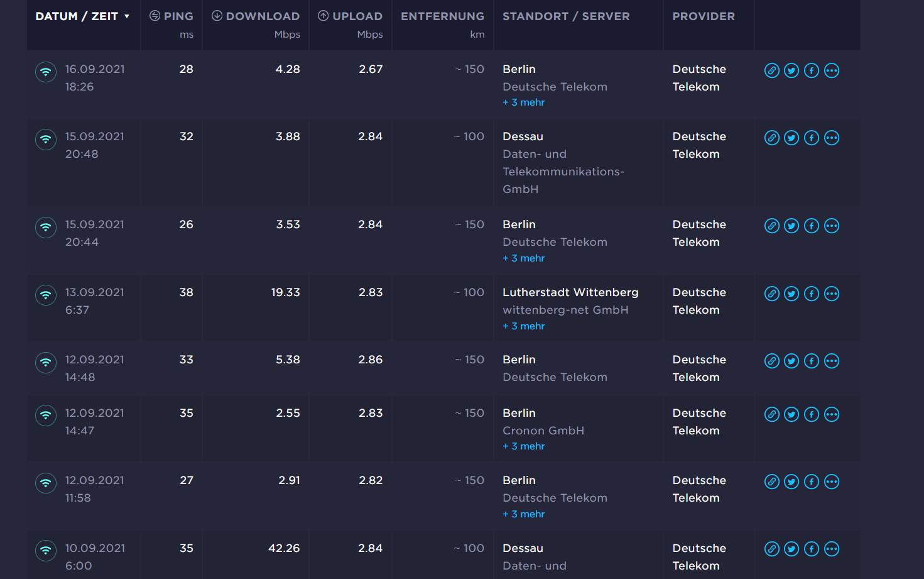924x579 pixels.
Task: Open the 16.09.2021 18:26 result date link
Action: 95,69
